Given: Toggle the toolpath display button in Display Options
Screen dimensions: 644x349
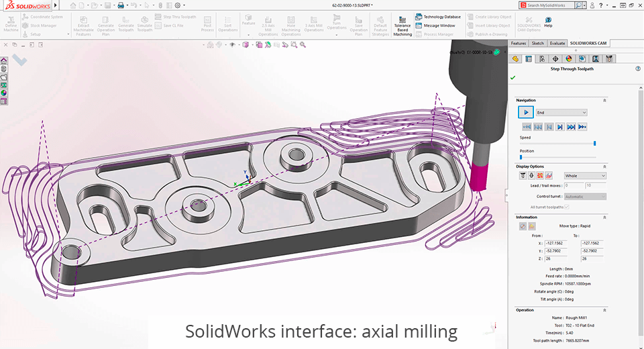Looking at the screenshot, I should pos(540,176).
